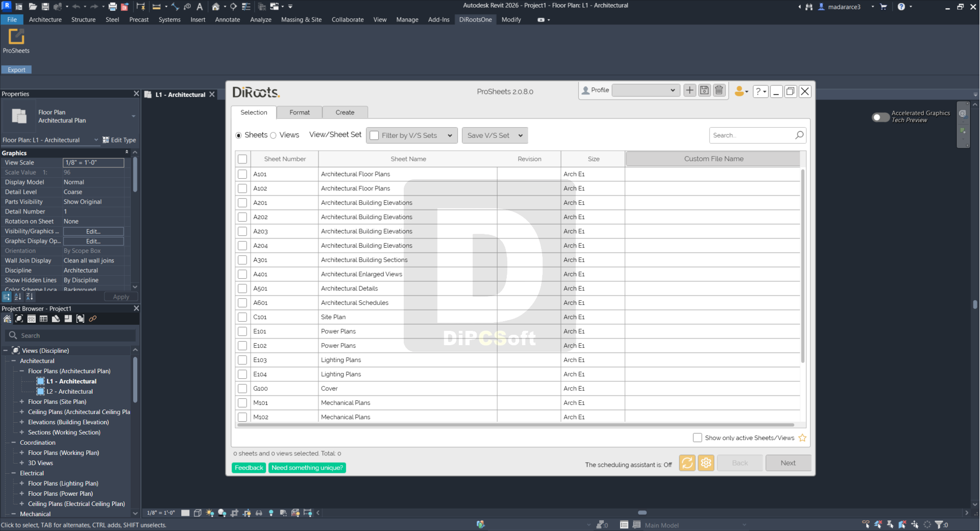
Task: Click the green Feedback button
Action: click(249, 468)
